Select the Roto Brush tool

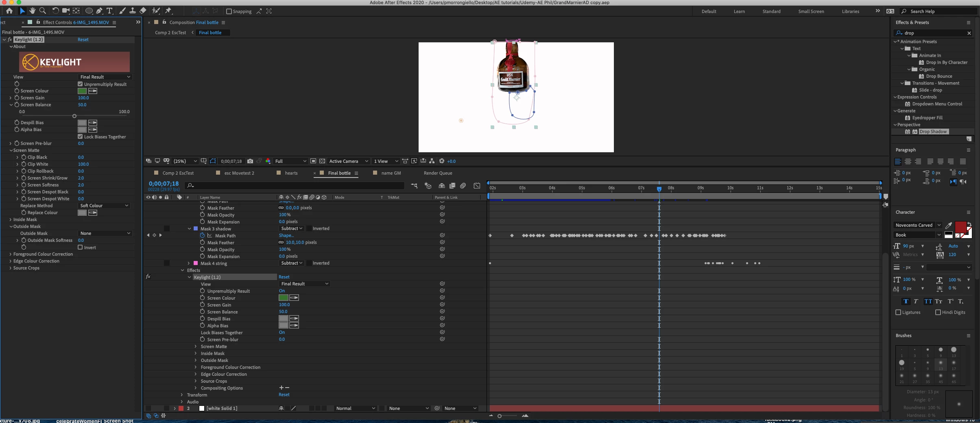pyautogui.click(x=156, y=11)
